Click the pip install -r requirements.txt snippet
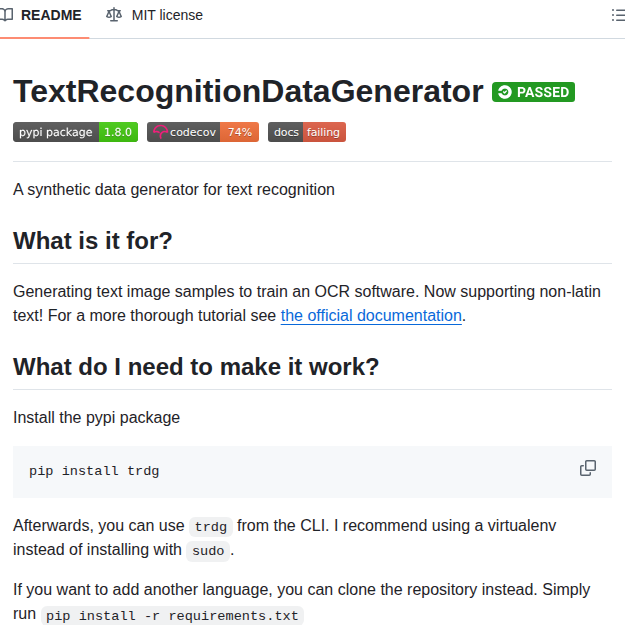Screen dimensions: 625x625 click(172, 615)
